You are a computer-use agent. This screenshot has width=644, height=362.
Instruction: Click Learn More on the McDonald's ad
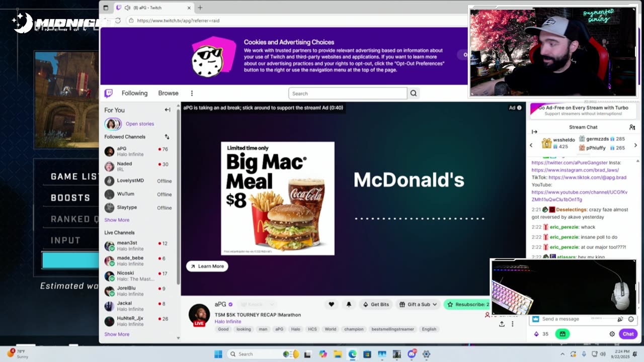207,266
